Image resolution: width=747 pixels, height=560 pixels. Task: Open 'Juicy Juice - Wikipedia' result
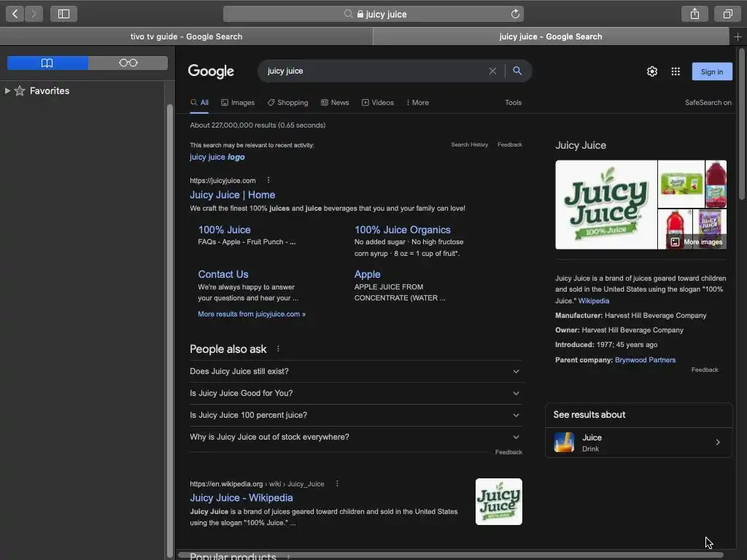(241, 497)
